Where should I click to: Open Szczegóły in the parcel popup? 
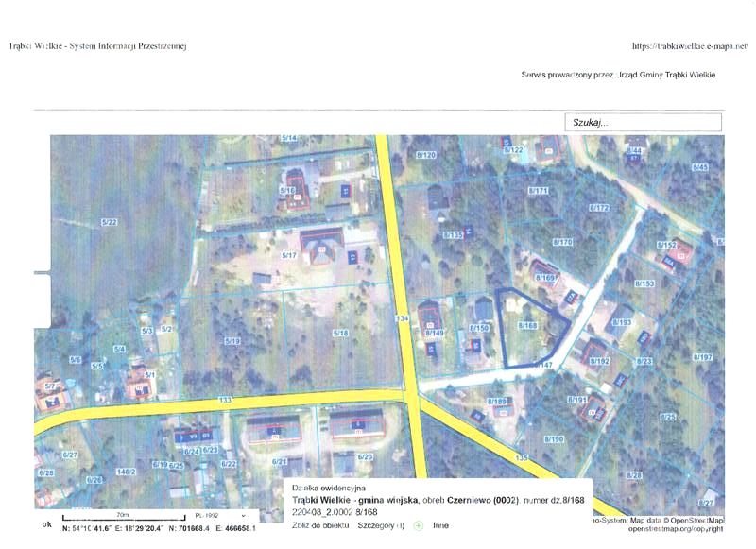click(x=383, y=523)
